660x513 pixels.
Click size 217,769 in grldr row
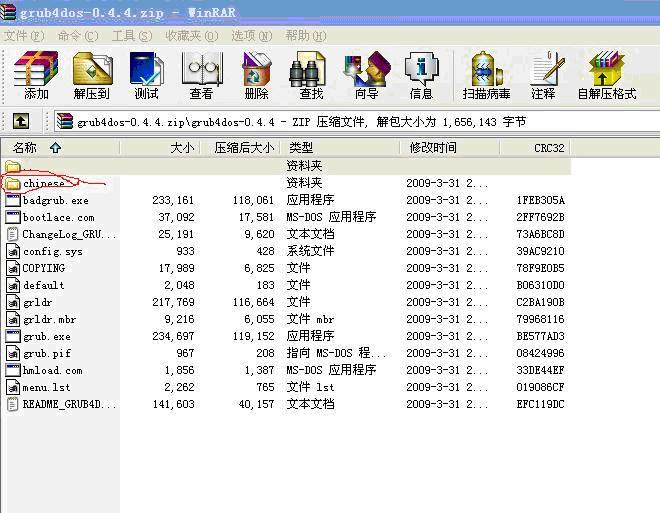click(x=173, y=302)
